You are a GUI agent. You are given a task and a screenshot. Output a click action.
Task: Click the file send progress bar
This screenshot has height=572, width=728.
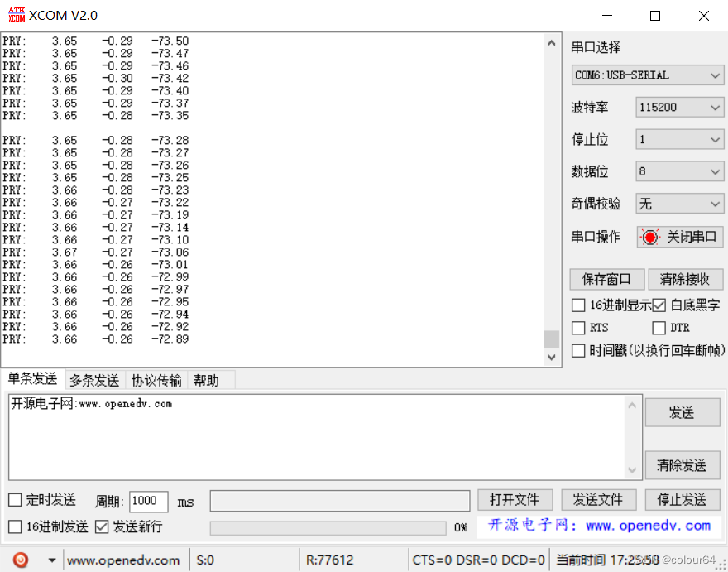328,528
